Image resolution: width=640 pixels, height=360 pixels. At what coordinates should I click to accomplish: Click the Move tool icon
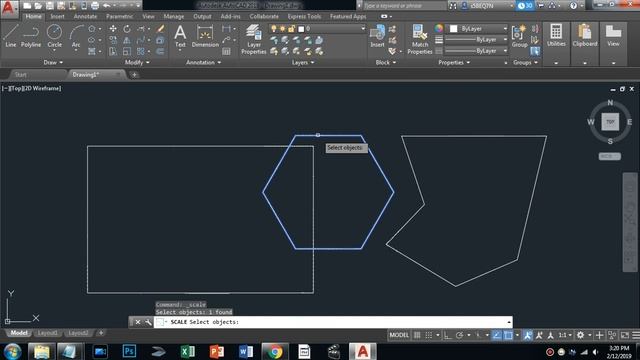[x=113, y=29]
